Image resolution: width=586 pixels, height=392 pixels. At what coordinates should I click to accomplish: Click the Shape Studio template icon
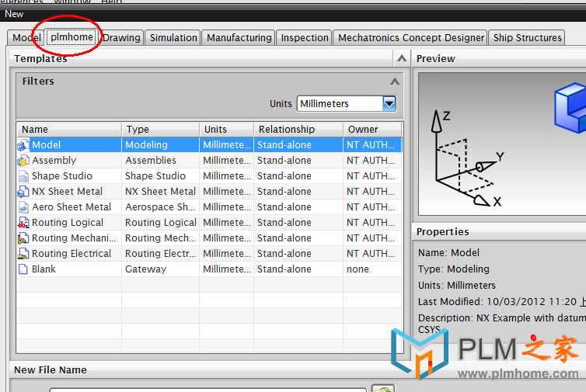point(23,176)
